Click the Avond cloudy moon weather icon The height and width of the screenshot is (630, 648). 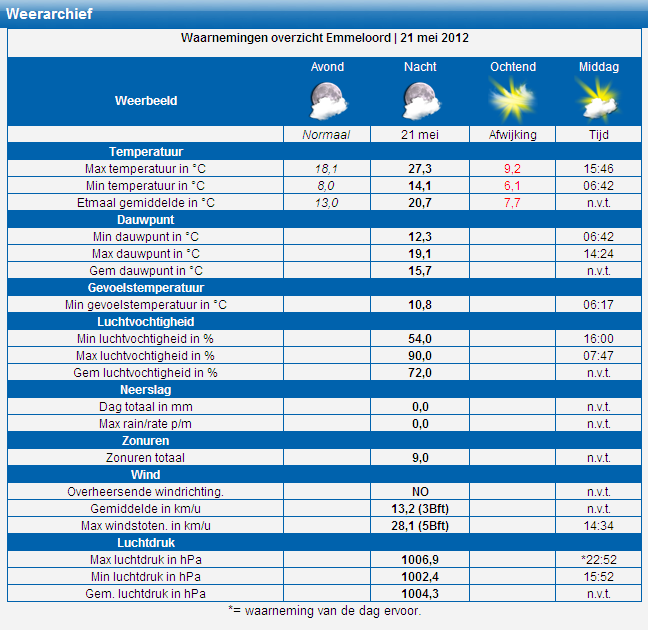(x=328, y=100)
